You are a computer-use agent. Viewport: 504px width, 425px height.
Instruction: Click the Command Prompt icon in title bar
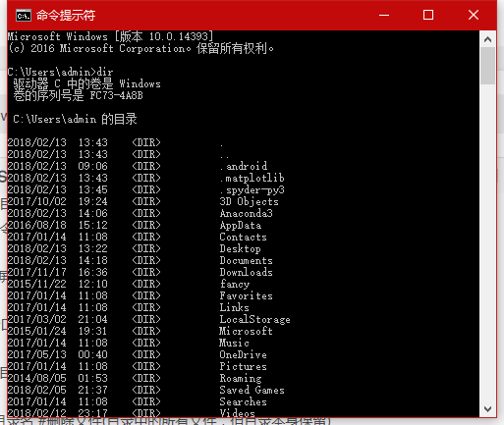tap(24, 15)
